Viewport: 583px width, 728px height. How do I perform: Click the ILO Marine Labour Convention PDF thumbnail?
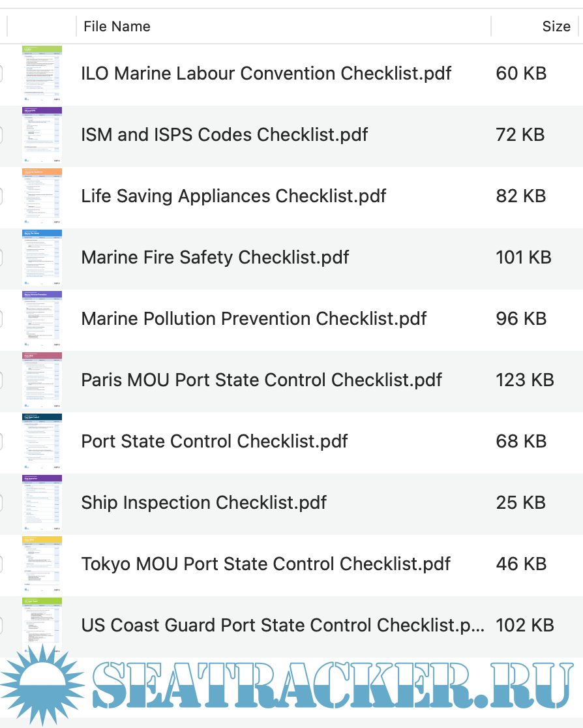[x=42, y=74]
